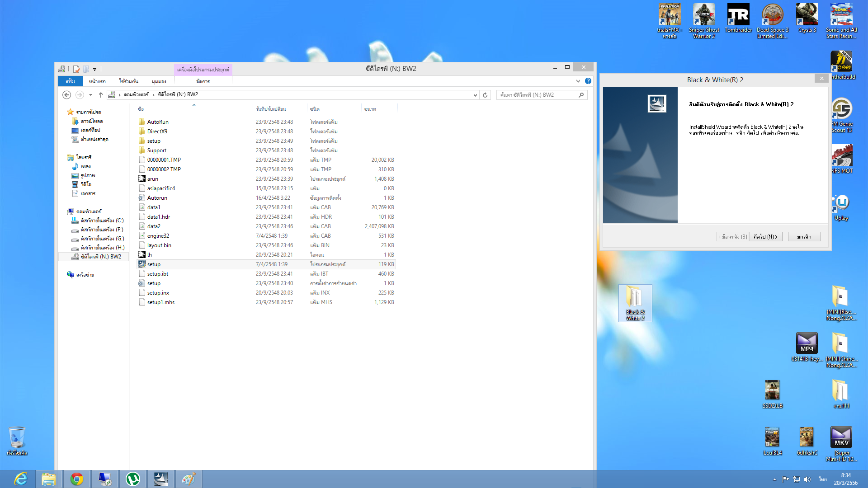
Task: Open the recent locations dropdown arrow
Action: click(x=90, y=95)
